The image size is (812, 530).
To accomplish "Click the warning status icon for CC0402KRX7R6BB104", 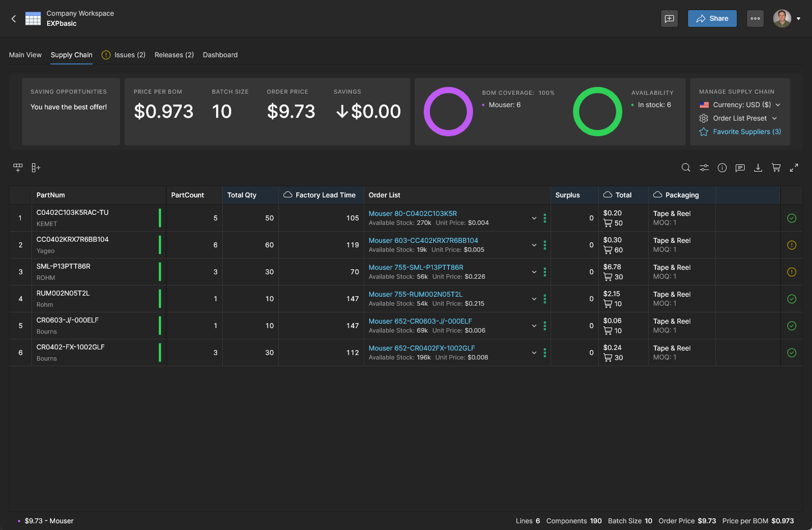I will click(792, 245).
